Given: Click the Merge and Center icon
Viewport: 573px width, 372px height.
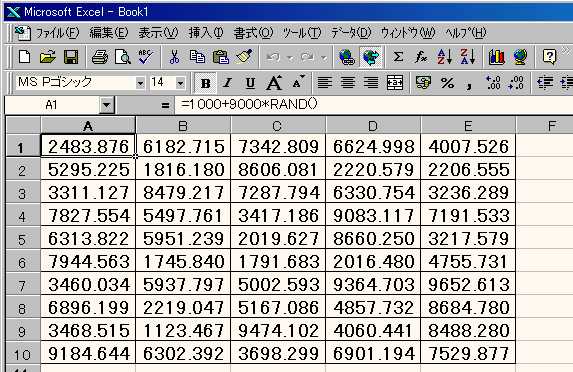Looking at the screenshot, I should [x=395, y=83].
